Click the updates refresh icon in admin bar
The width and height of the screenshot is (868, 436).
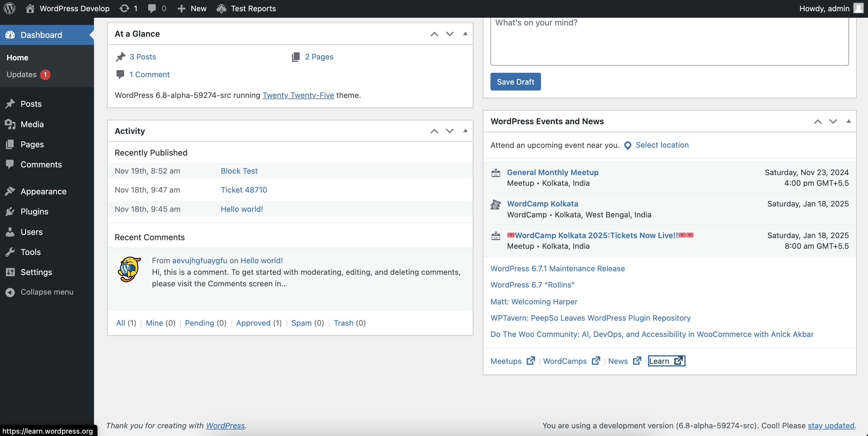124,8
